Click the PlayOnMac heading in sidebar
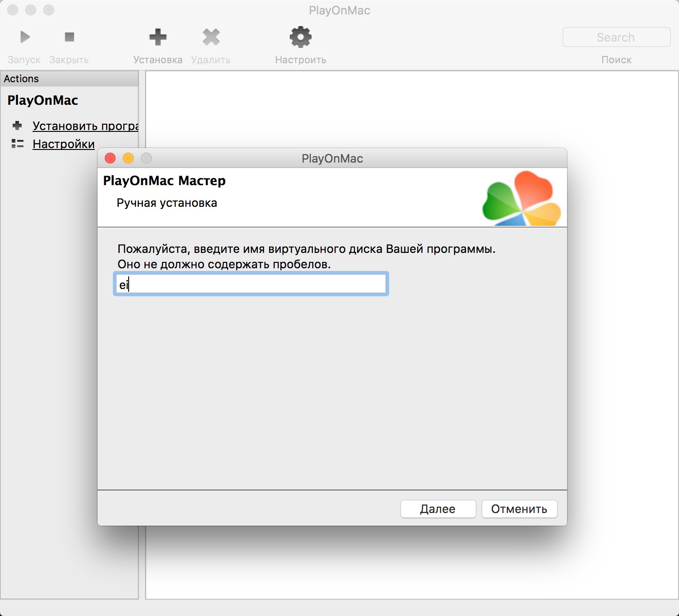 [43, 100]
